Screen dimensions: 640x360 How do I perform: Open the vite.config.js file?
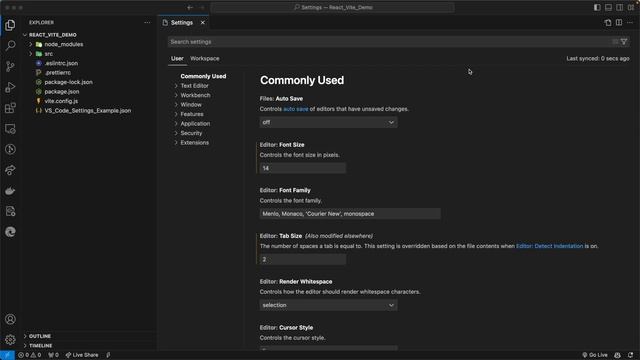pos(61,101)
